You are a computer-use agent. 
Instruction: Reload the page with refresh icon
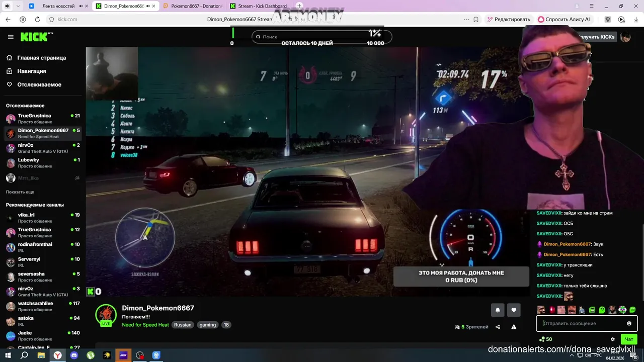point(37,19)
